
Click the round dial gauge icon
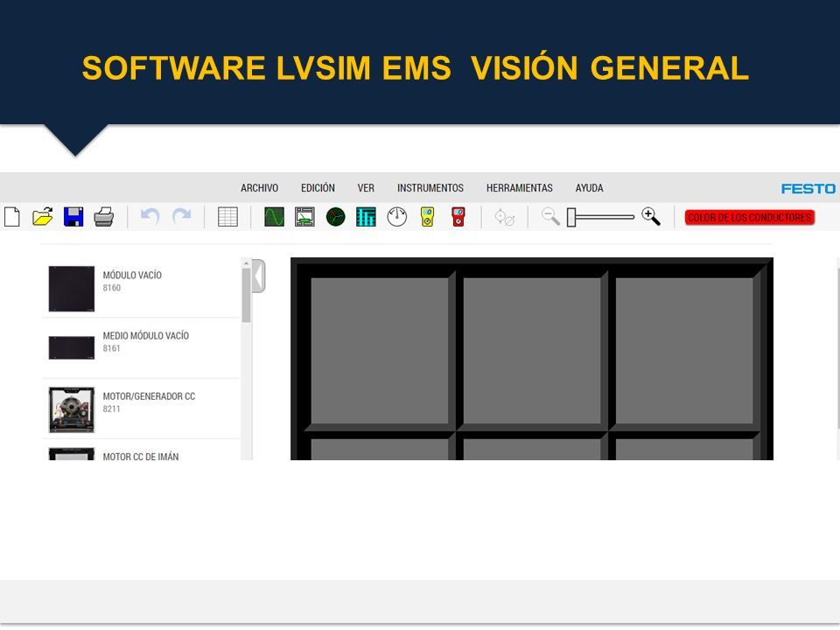(397, 217)
